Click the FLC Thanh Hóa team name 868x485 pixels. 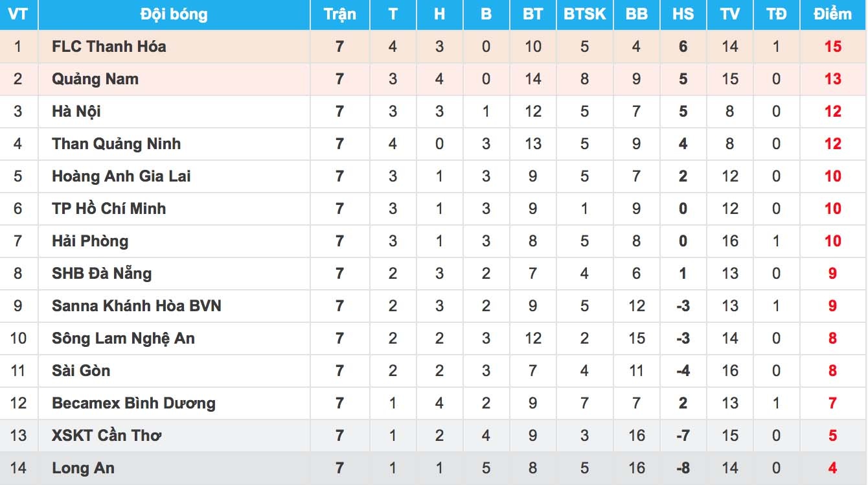pos(109,47)
